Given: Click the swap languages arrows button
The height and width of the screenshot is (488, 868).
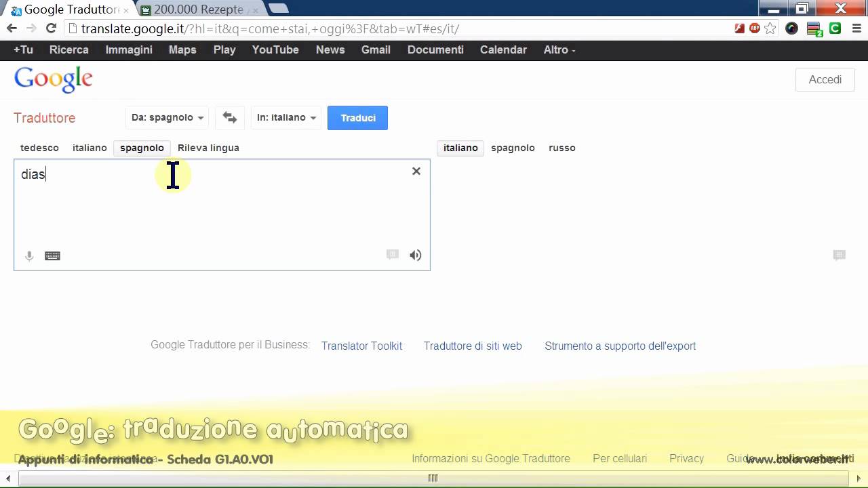Looking at the screenshot, I should [x=230, y=118].
